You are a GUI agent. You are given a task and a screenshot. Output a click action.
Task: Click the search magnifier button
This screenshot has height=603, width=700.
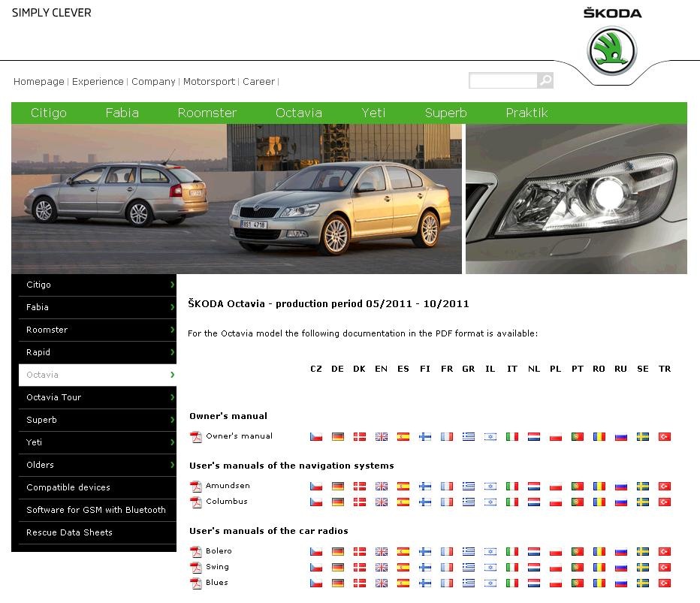[545, 80]
